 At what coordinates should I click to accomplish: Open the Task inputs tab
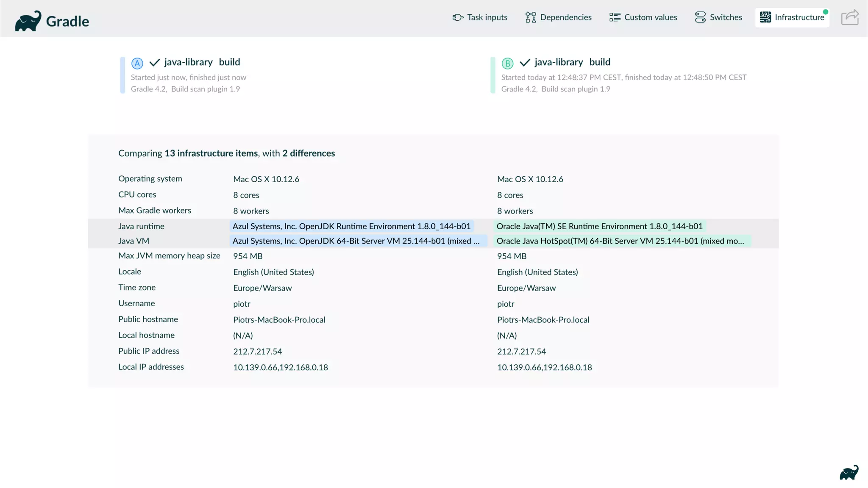pos(487,17)
